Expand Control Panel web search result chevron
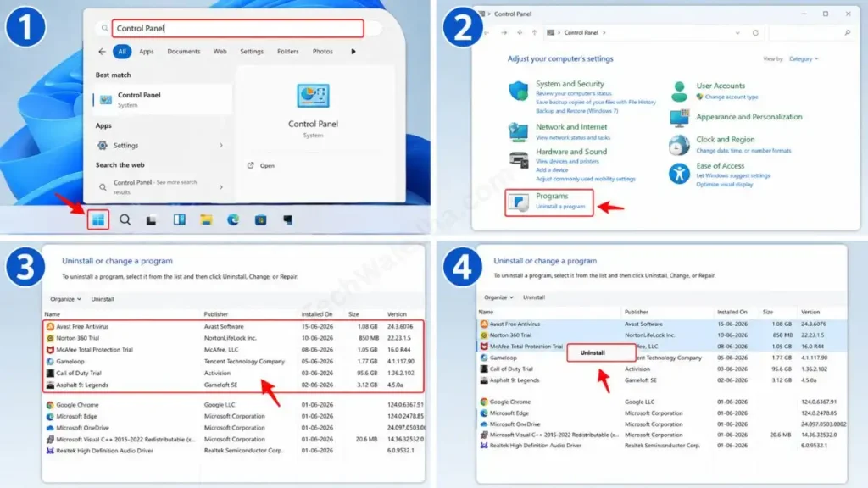Screen dimensions: 868x488 pyautogui.click(x=221, y=187)
